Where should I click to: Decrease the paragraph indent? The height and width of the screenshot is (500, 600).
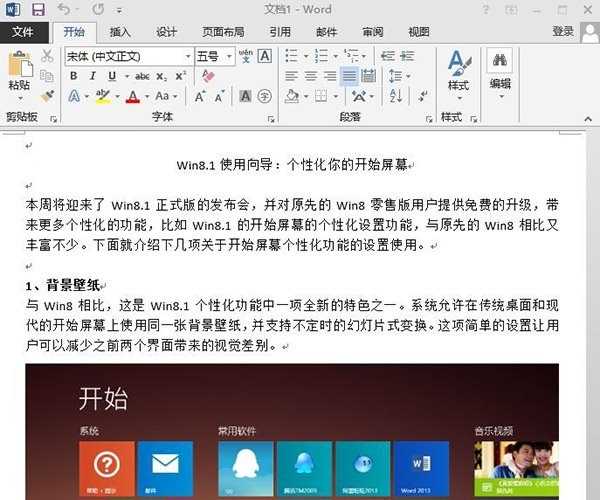click(388, 56)
